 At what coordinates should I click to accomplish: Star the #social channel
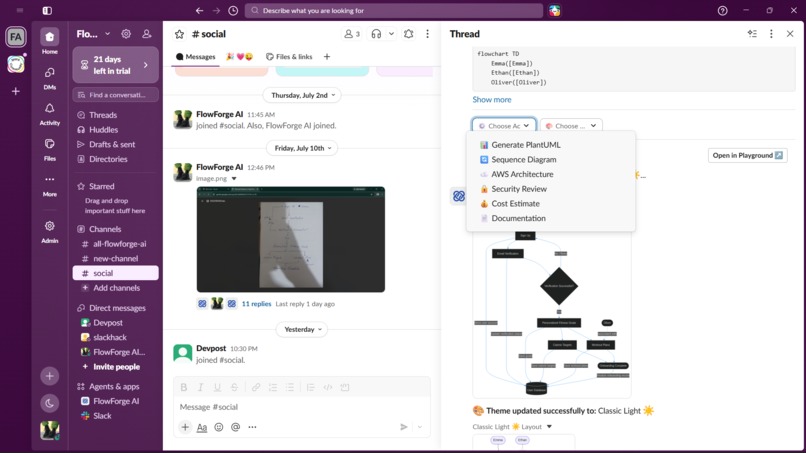(x=179, y=34)
